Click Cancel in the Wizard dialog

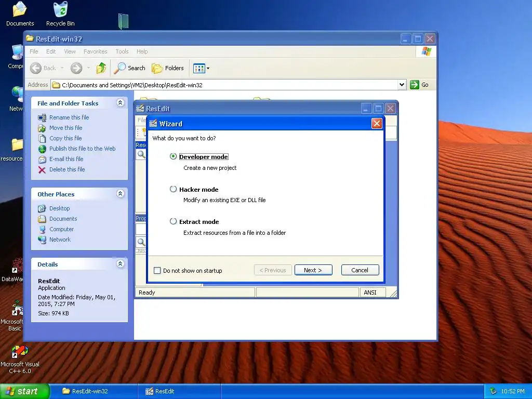click(360, 270)
